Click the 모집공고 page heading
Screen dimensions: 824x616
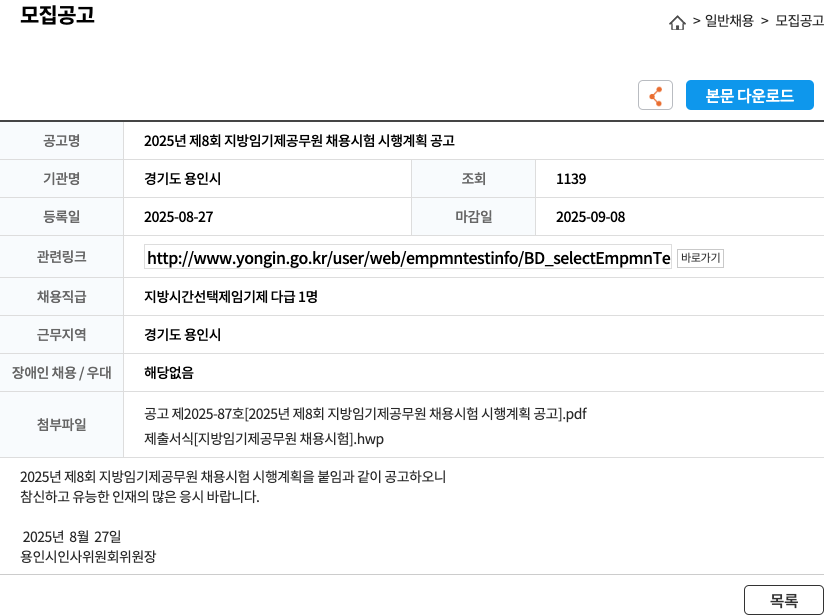coord(57,14)
